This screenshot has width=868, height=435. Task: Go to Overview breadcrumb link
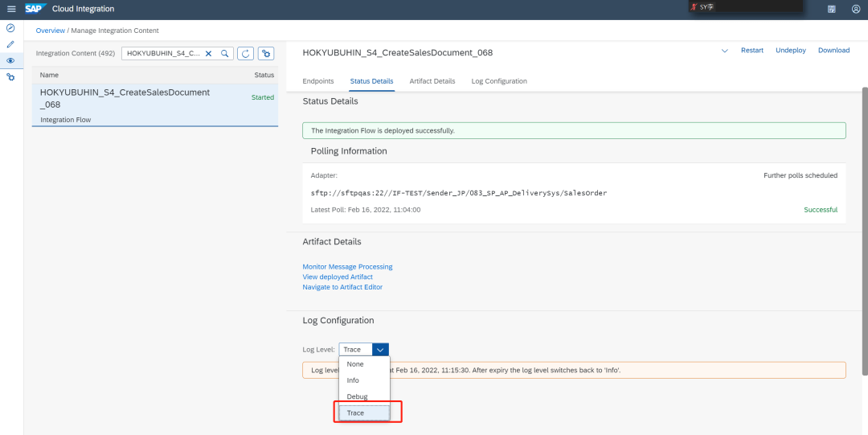(51, 31)
